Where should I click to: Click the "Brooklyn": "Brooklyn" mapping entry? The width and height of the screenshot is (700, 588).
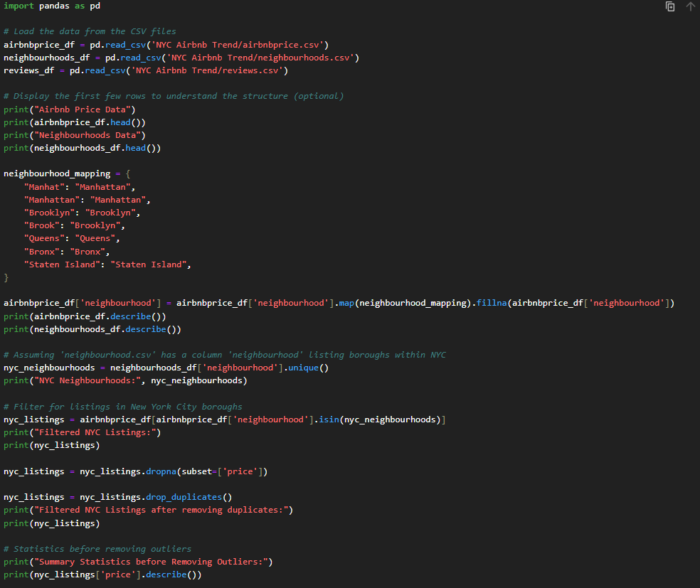tap(82, 213)
